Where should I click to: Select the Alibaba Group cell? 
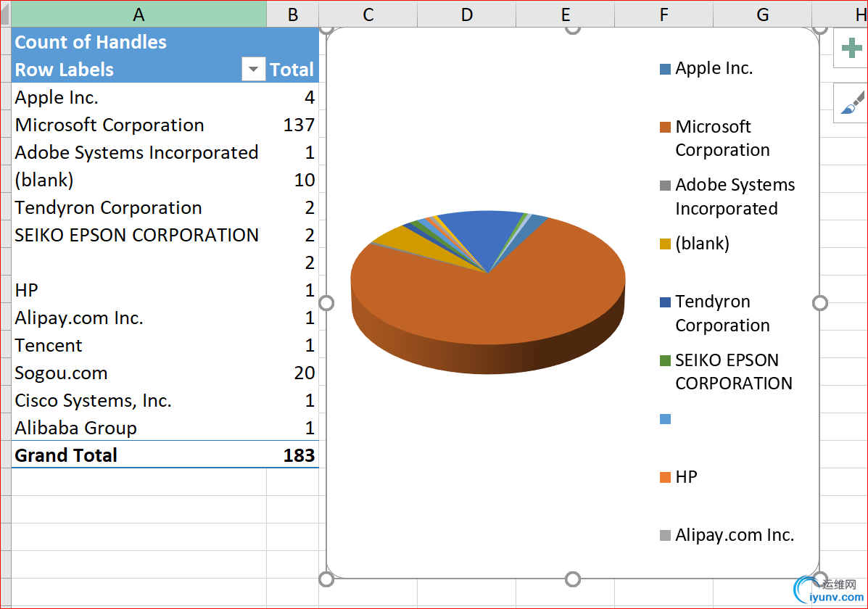coord(139,428)
